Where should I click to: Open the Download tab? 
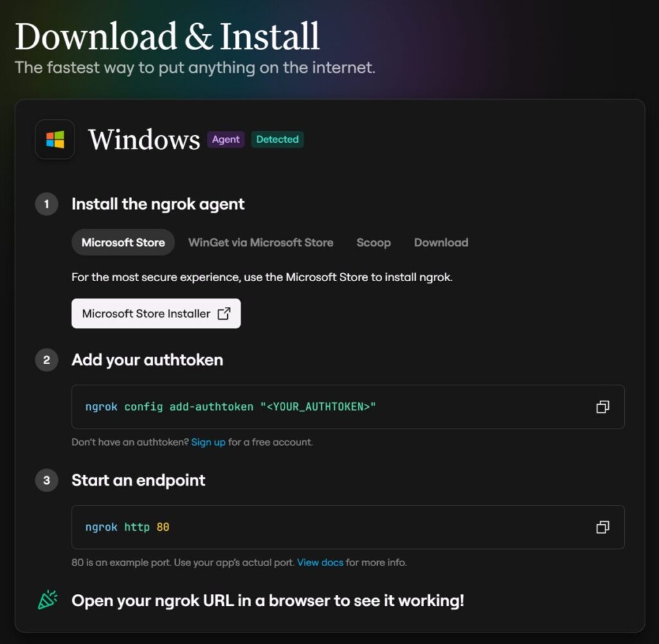pos(441,243)
